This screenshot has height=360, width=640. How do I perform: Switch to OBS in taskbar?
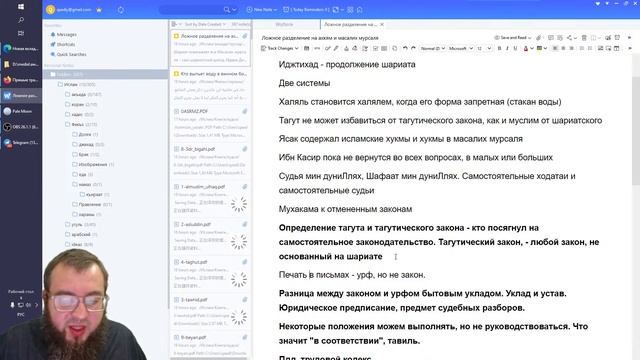(x=21, y=127)
